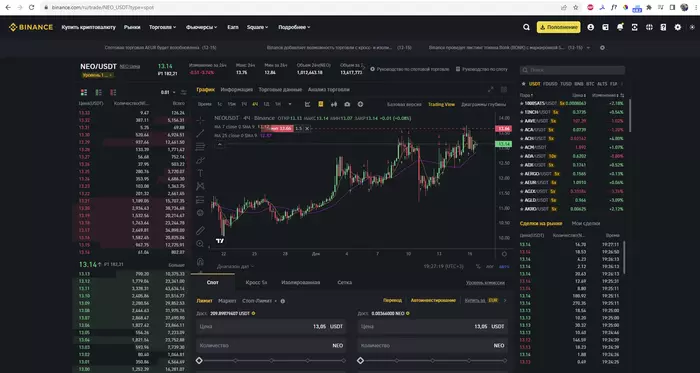The width and height of the screenshot is (700, 373).
Task: Click the Binance logo
Action: pos(31,27)
